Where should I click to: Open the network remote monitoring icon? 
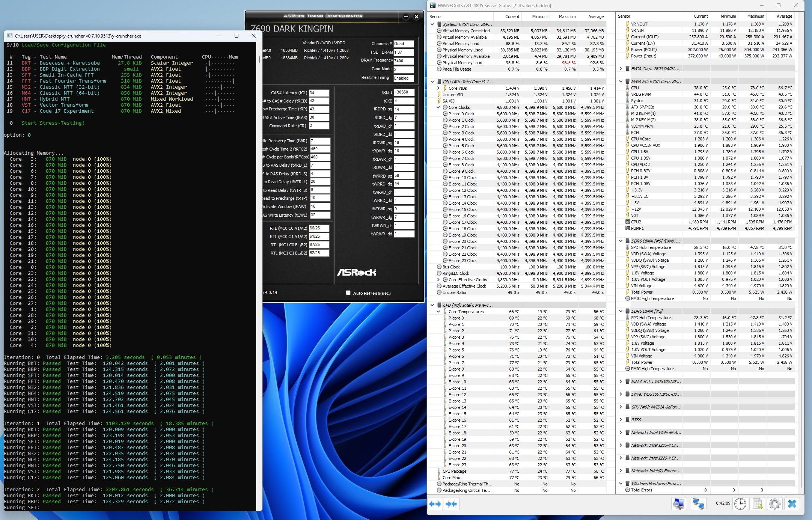[x=698, y=503]
